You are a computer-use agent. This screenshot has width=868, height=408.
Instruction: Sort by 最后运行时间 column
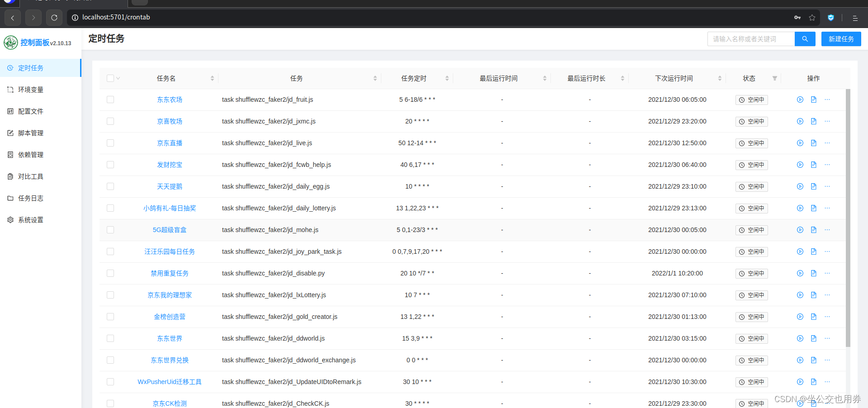[545, 78]
